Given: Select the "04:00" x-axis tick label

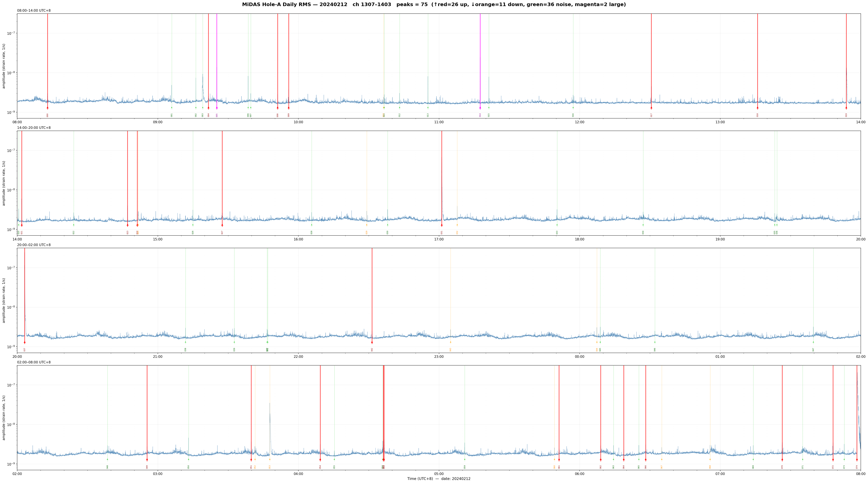Looking at the screenshot, I should pos(298,474).
